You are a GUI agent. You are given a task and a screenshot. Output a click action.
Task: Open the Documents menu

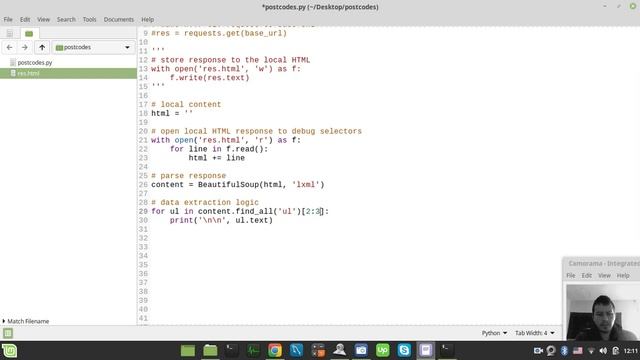[118, 19]
